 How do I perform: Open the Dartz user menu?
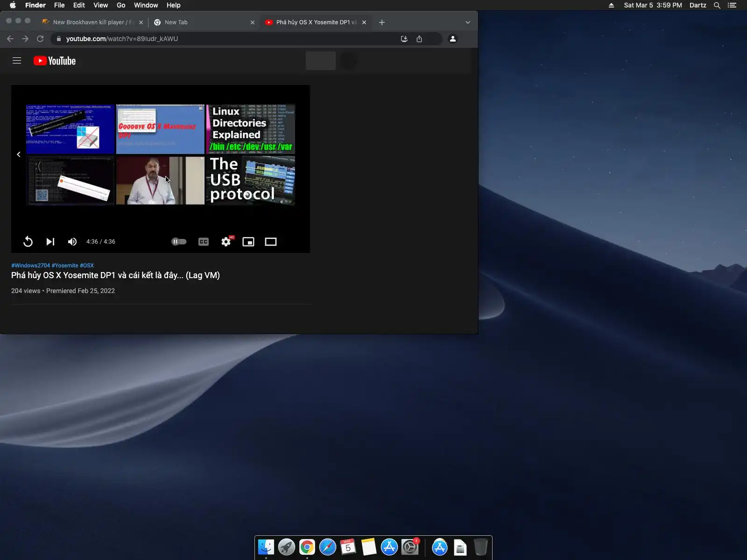[698, 5]
